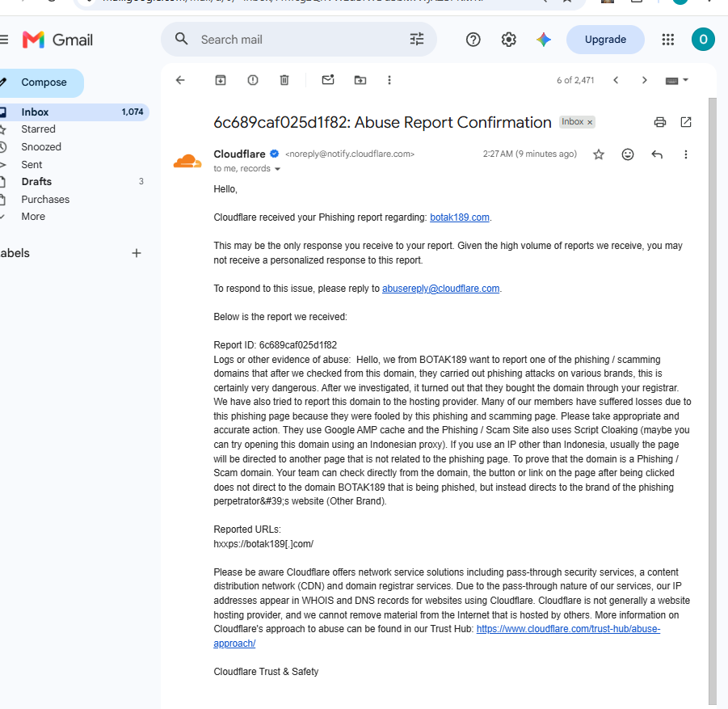
Task: Go to the newer email
Action: click(x=616, y=80)
